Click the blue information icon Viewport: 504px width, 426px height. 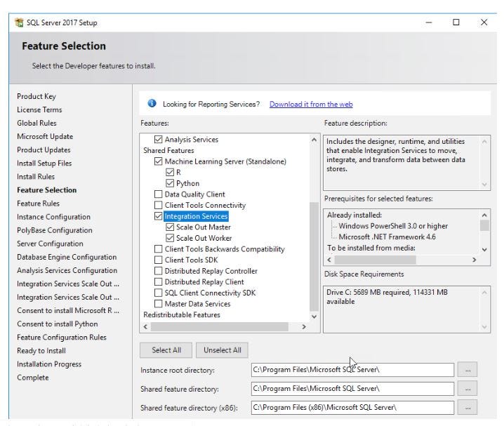(152, 103)
